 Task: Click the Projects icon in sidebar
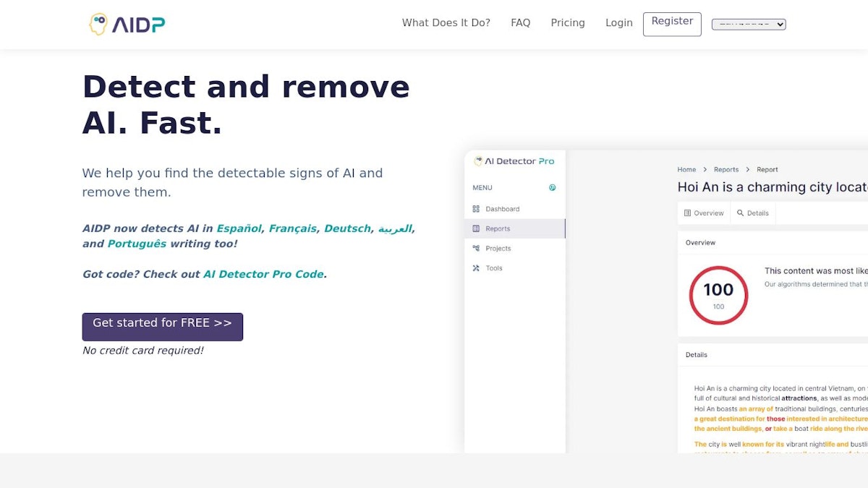click(476, 248)
